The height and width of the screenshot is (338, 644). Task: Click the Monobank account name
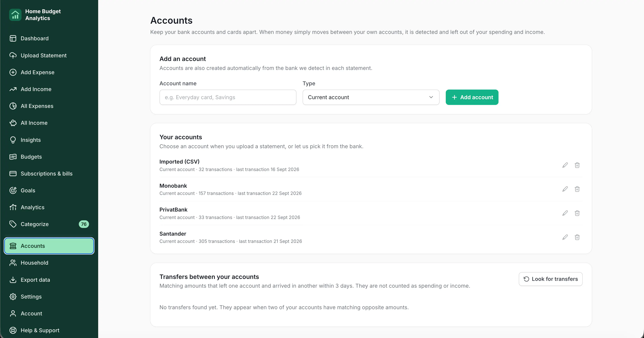click(x=173, y=186)
